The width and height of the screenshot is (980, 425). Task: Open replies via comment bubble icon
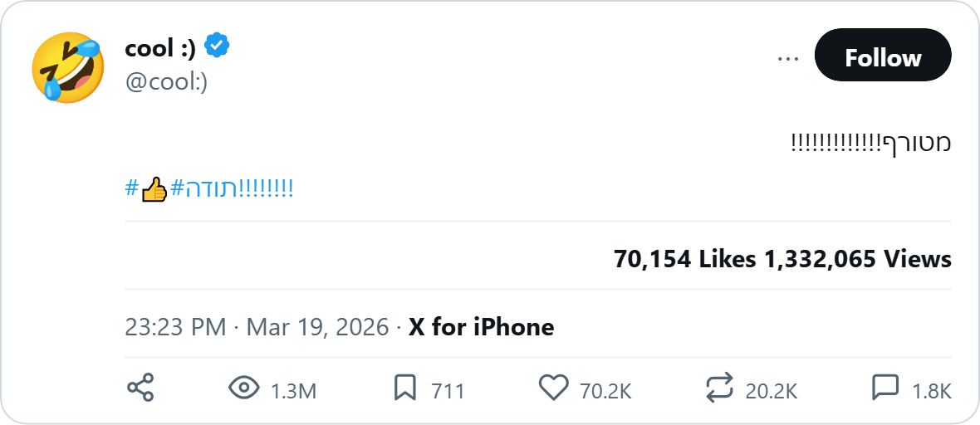click(x=884, y=388)
